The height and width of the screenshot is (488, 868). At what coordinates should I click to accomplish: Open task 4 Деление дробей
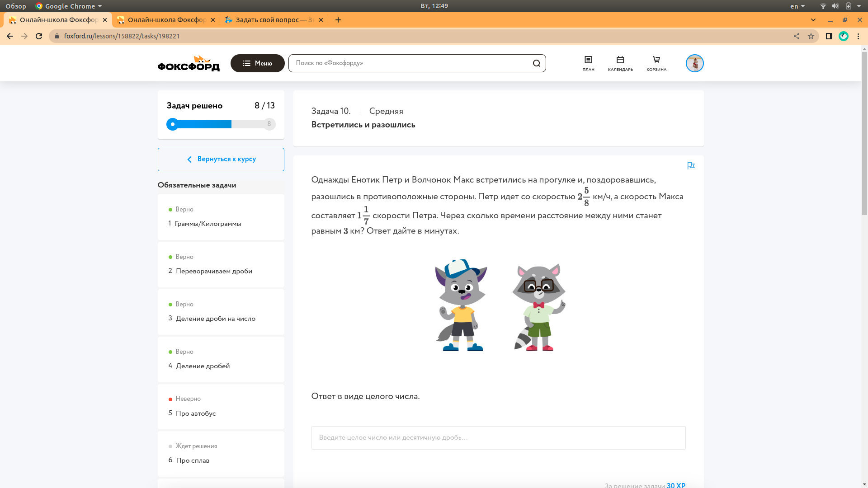pyautogui.click(x=221, y=359)
